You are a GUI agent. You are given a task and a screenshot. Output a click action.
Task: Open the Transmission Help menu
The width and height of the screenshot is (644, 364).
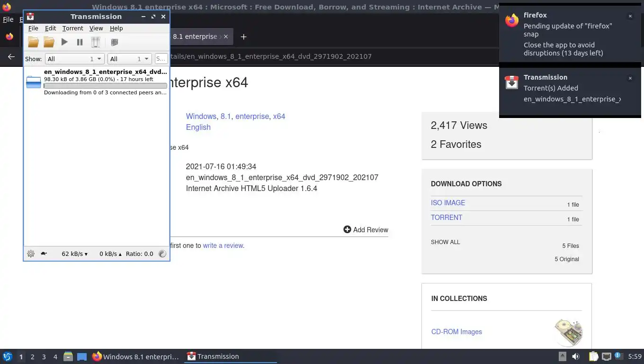click(116, 28)
